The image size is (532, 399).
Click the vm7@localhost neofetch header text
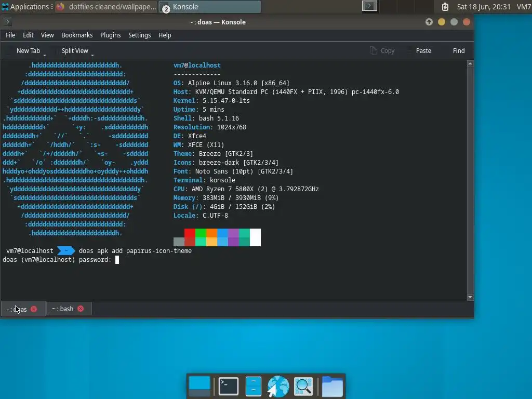point(197,65)
